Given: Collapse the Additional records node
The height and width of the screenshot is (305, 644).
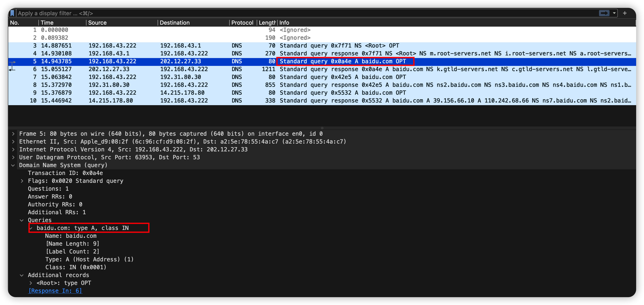Looking at the screenshot, I should click(x=22, y=275).
